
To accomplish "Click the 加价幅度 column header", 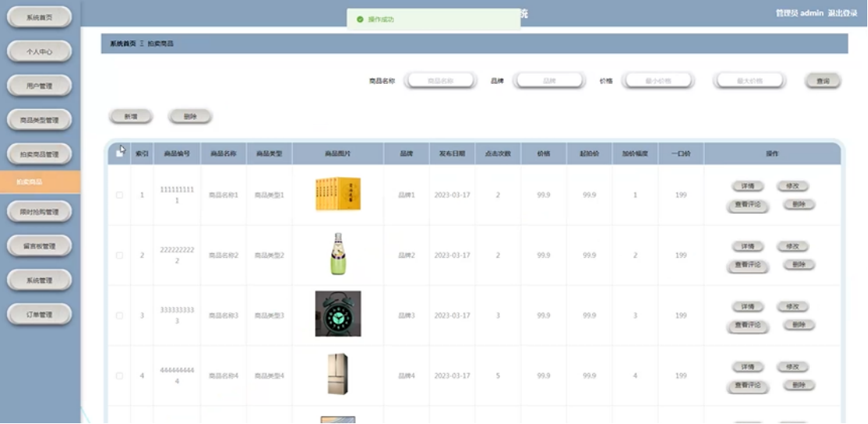I will [x=635, y=154].
